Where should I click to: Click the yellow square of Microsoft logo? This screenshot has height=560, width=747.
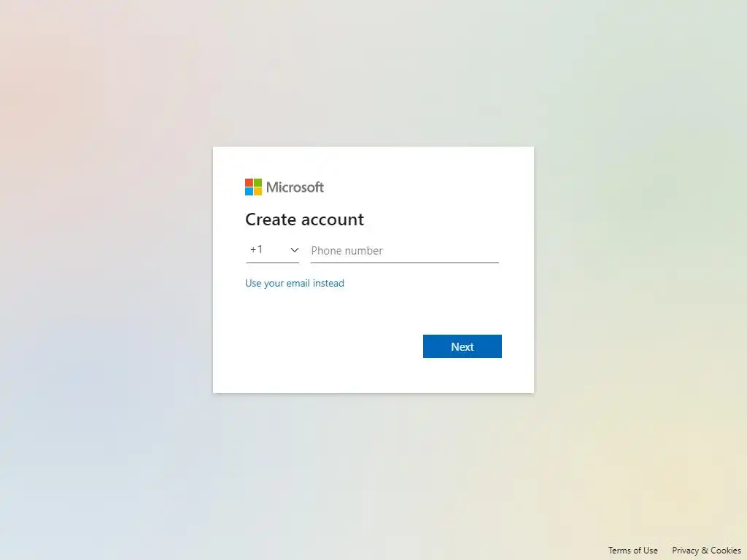[x=258, y=192]
